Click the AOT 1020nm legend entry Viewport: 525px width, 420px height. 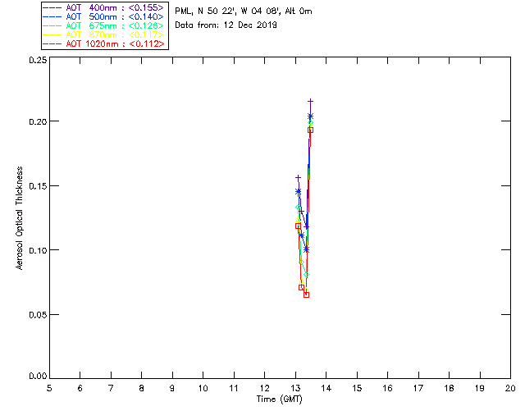[104, 43]
